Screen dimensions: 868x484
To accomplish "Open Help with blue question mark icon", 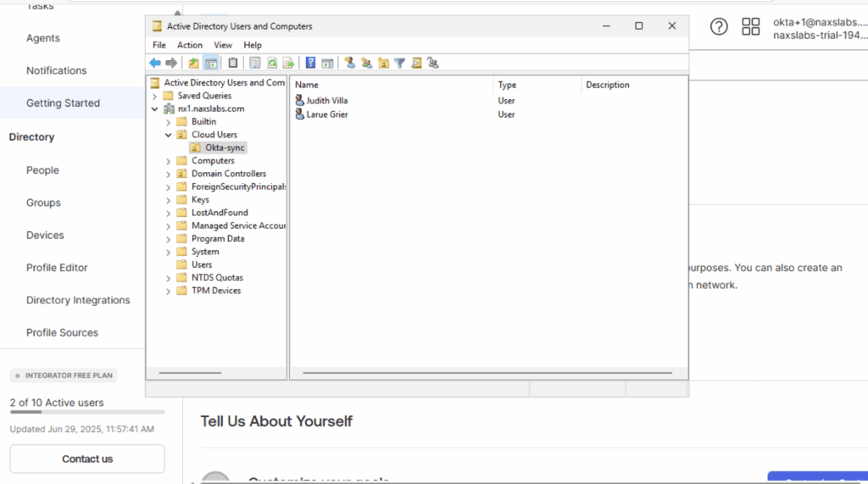I will tap(310, 63).
